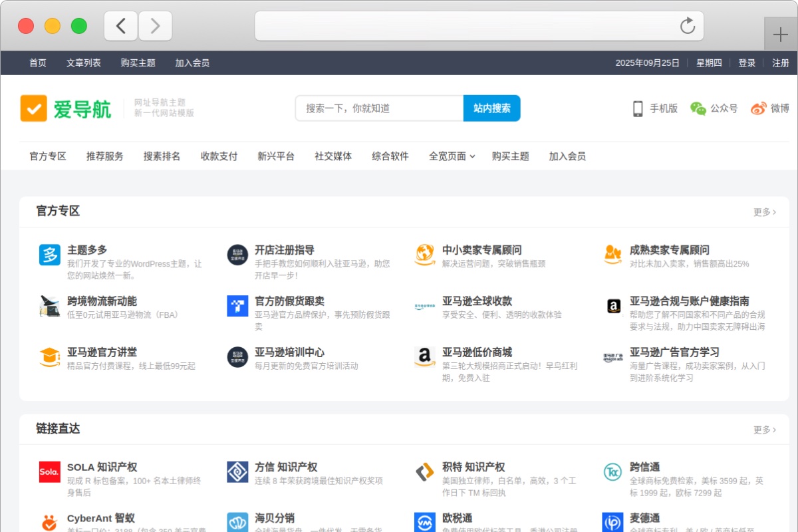The height and width of the screenshot is (532, 798).
Task: Open the 手机版 mobile phone icon
Action: (x=638, y=108)
